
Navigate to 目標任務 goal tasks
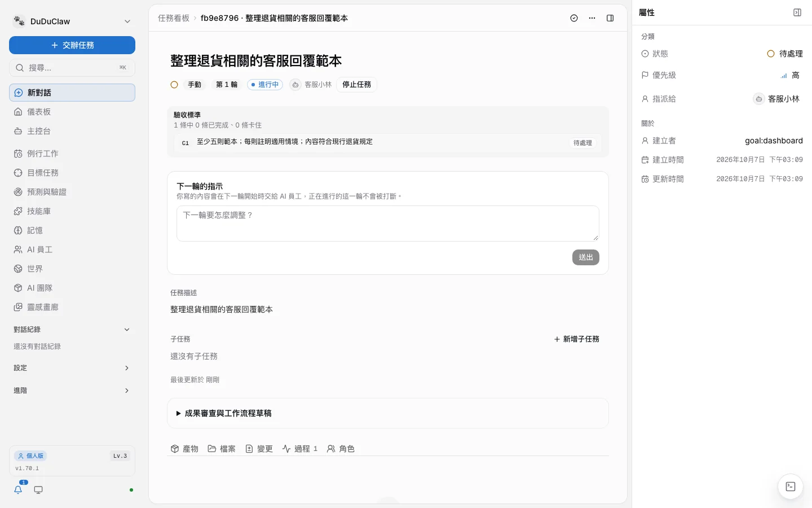(x=72, y=173)
